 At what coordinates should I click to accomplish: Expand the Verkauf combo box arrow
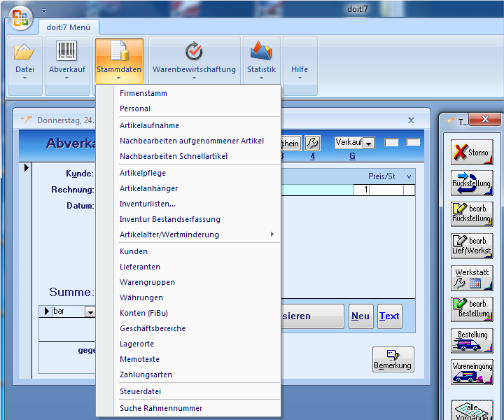369,143
